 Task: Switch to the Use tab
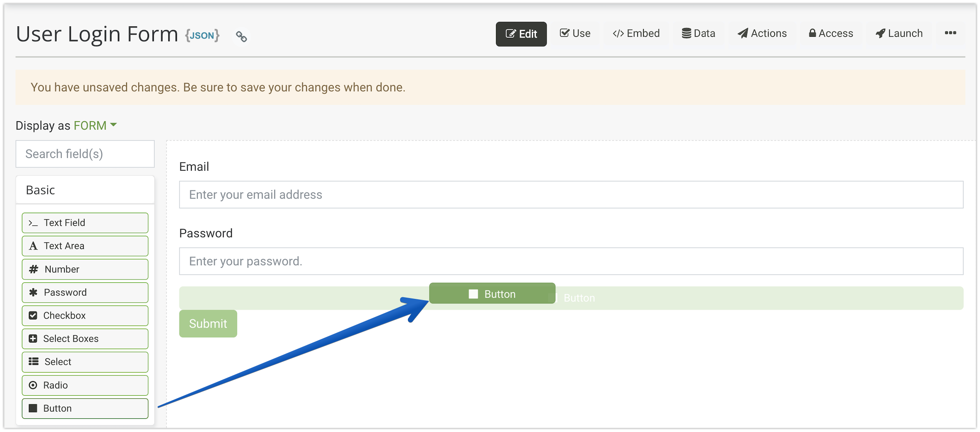(x=575, y=33)
